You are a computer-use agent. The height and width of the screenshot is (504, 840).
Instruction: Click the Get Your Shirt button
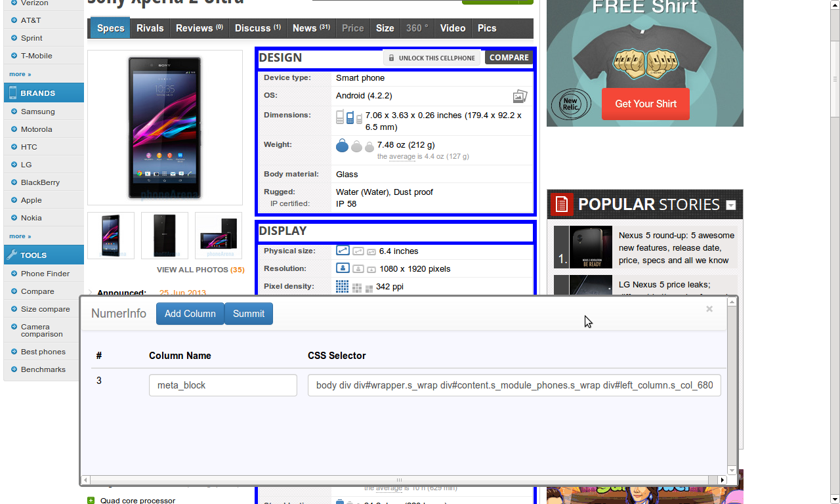(x=646, y=104)
